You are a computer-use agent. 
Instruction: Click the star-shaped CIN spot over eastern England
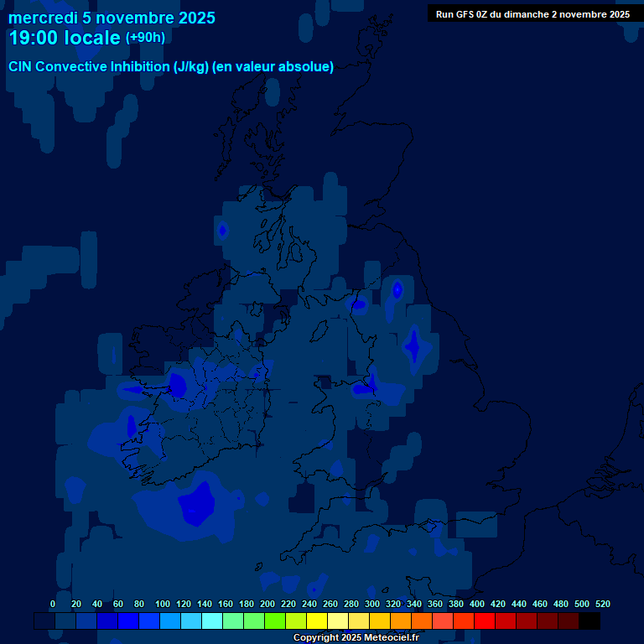tap(413, 345)
